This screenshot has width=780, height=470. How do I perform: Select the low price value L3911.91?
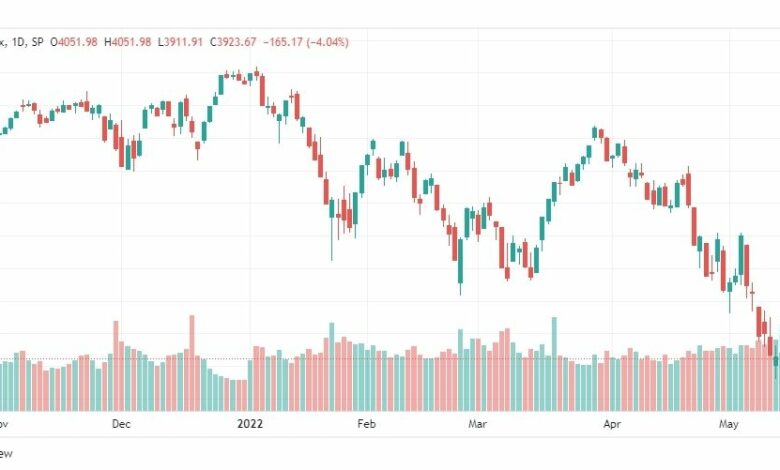[181, 42]
